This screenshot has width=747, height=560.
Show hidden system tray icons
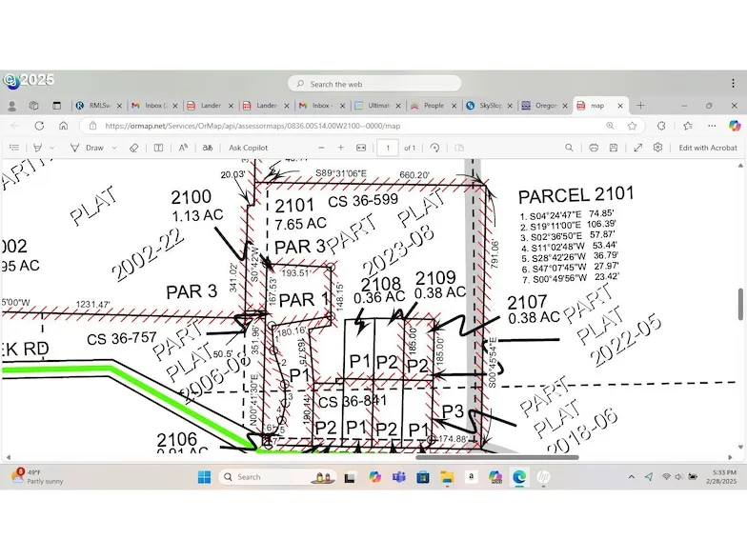point(631,477)
